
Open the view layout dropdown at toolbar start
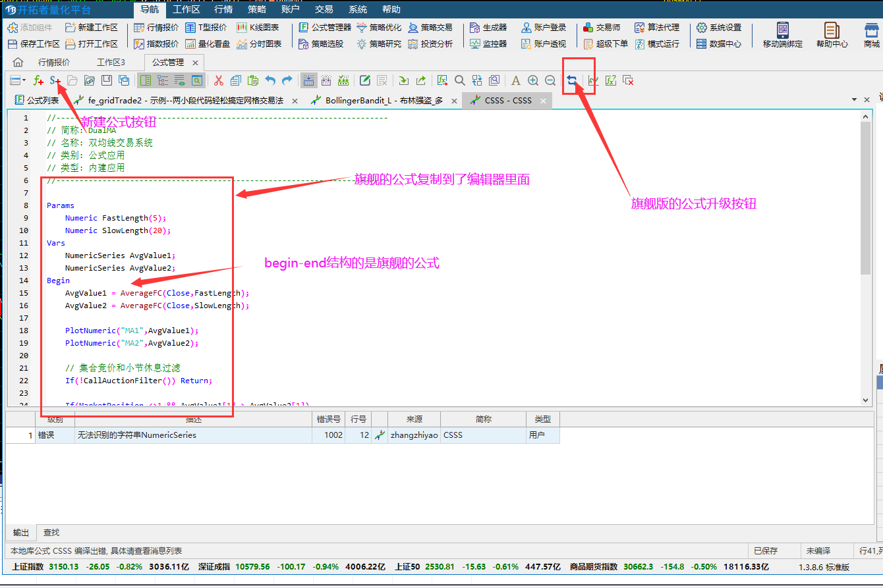[18, 80]
